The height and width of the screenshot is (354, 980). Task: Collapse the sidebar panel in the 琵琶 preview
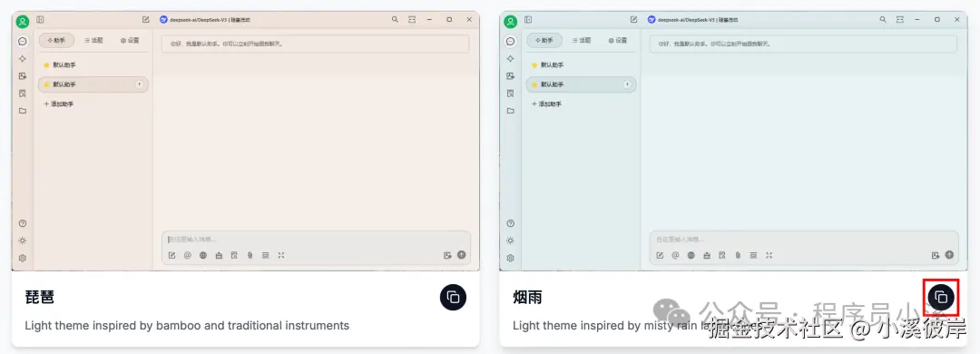click(x=41, y=20)
